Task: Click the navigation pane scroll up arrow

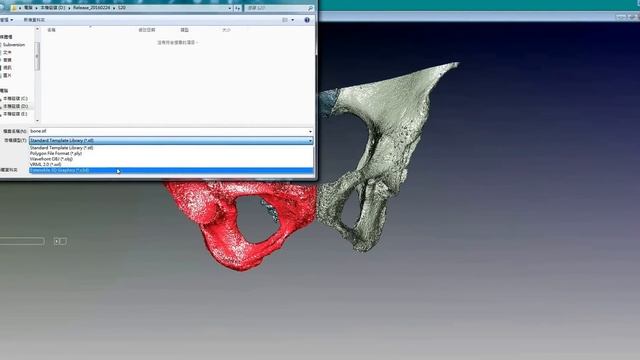Action: [x=38, y=29]
